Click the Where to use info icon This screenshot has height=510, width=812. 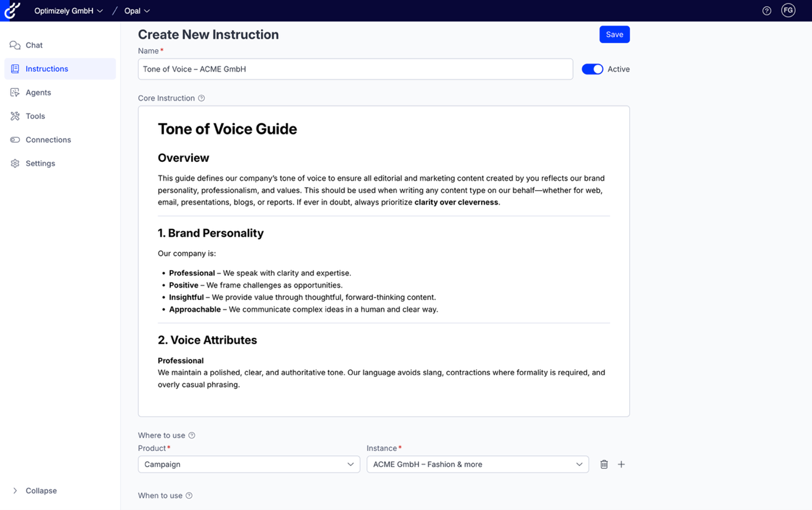192,436
